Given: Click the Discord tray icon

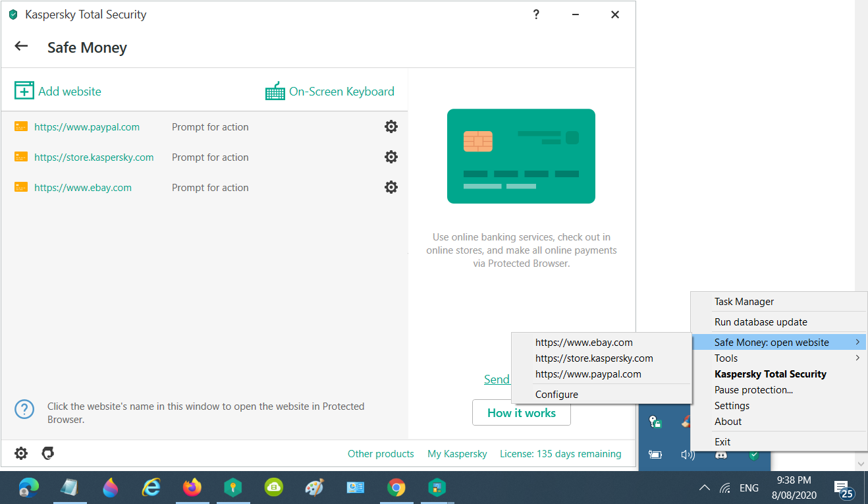Looking at the screenshot, I should click(721, 455).
